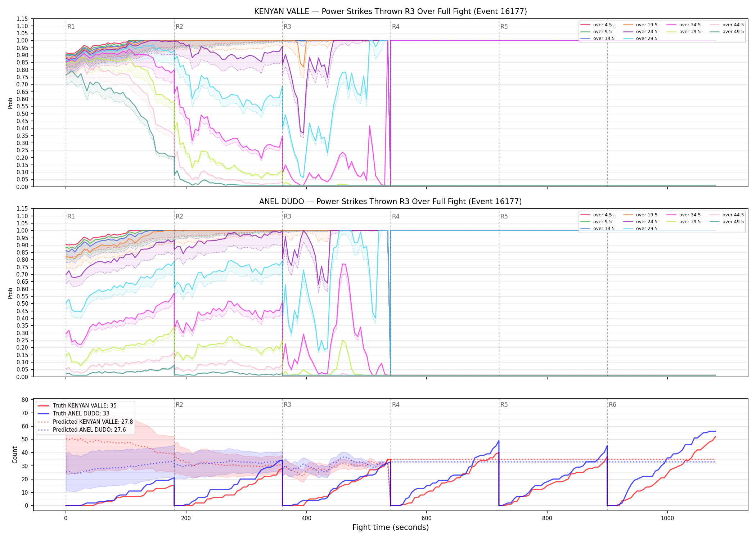The image size is (756, 540).
Task: Select 'over 14.5' in KENYAN VALLE legend
Action: [598, 39]
